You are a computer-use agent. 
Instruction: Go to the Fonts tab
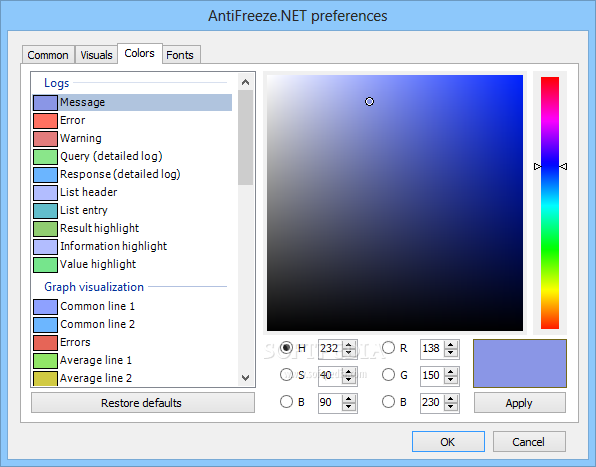pyautogui.click(x=180, y=55)
